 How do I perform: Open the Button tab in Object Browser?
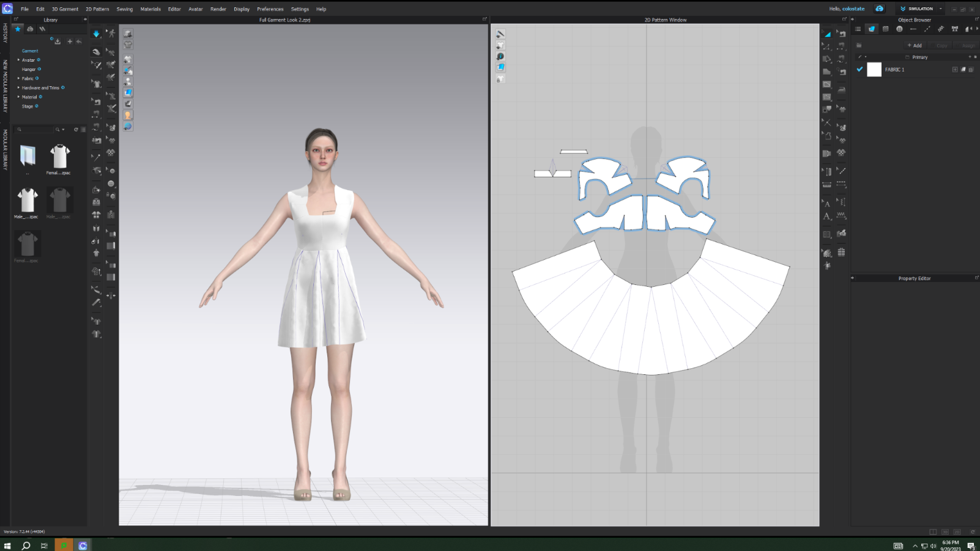tap(899, 29)
